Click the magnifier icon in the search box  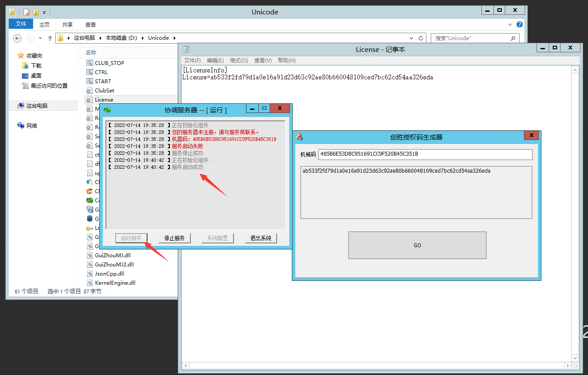[x=513, y=38]
